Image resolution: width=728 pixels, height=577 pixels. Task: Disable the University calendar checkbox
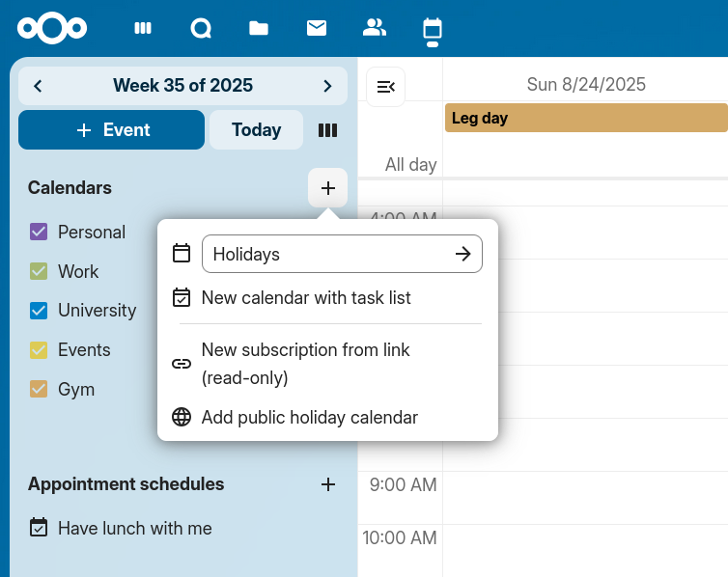tap(40, 311)
